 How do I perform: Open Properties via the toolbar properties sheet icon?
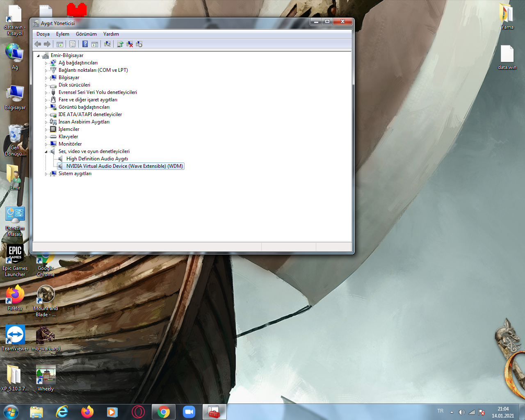tap(72, 44)
